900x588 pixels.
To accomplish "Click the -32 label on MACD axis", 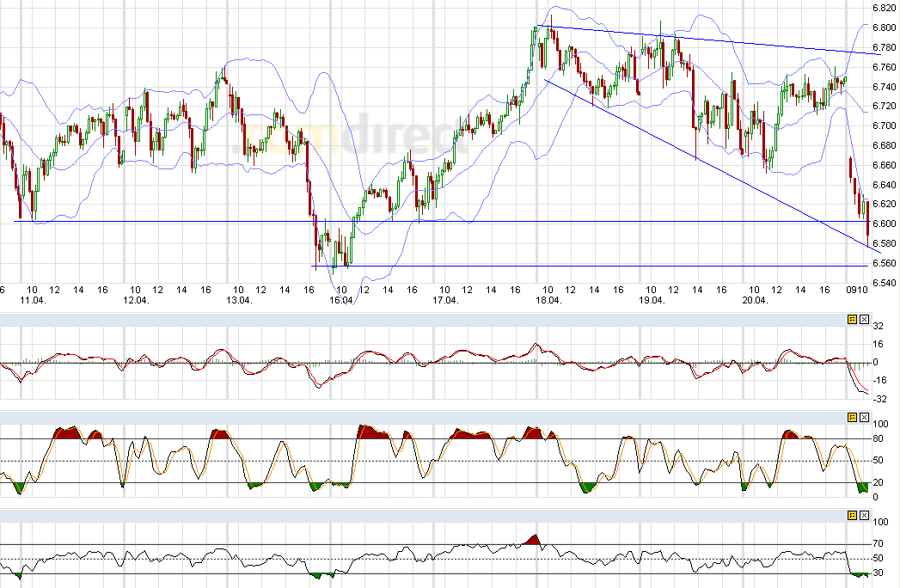I will (x=879, y=399).
